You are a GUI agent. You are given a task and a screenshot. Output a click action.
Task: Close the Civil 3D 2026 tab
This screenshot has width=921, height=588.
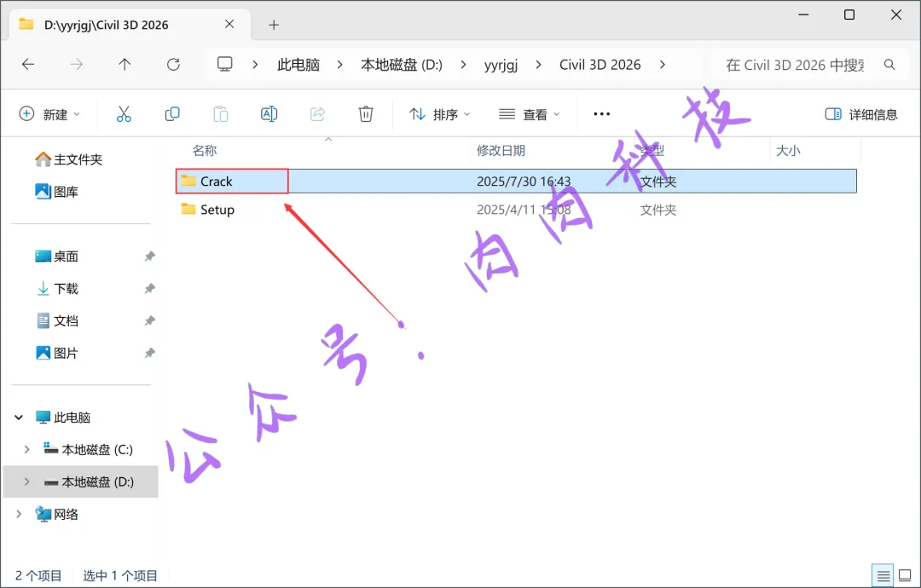[229, 24]
